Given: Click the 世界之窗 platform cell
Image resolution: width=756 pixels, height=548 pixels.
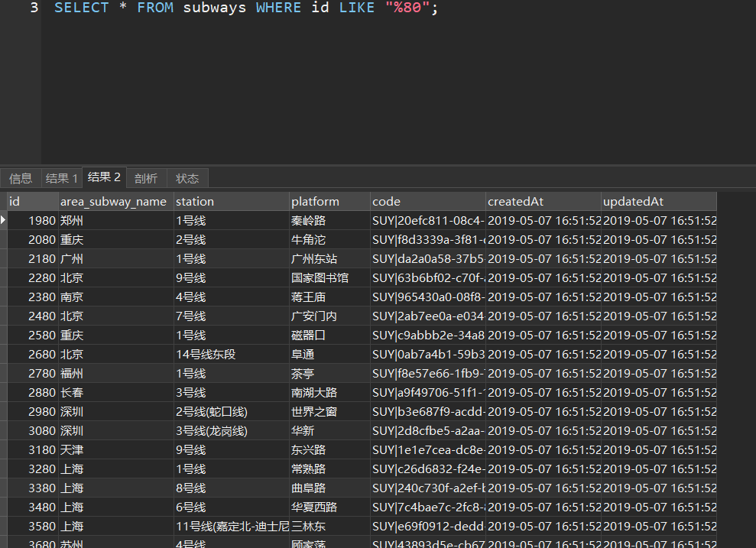Looking at the screenshot, I should (329, 412).
